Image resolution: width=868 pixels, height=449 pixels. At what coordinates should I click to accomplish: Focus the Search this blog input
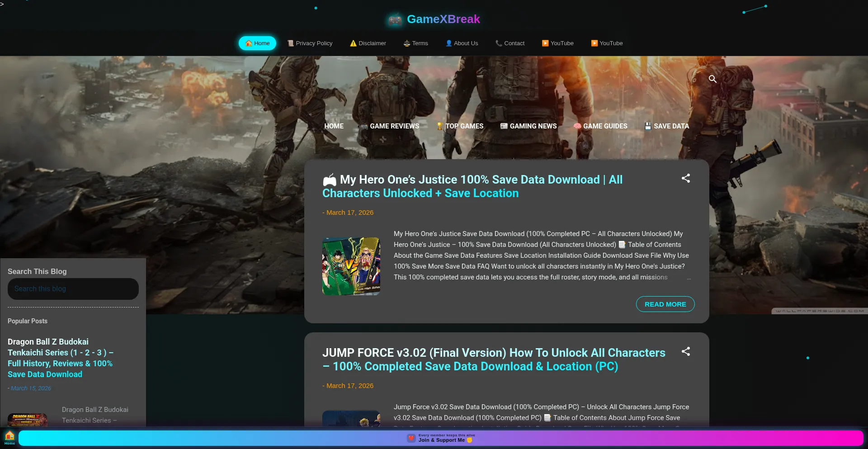click(x=73, y=289)
